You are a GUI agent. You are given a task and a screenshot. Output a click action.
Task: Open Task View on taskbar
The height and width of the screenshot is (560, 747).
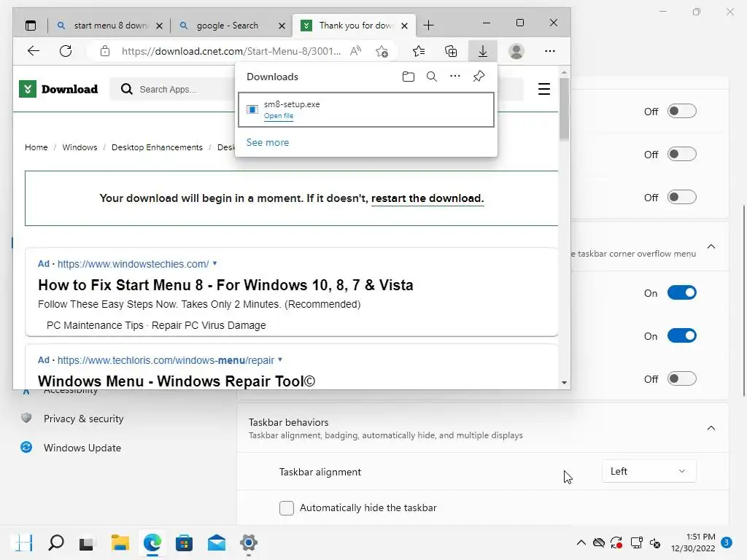[x=87, y=542]
